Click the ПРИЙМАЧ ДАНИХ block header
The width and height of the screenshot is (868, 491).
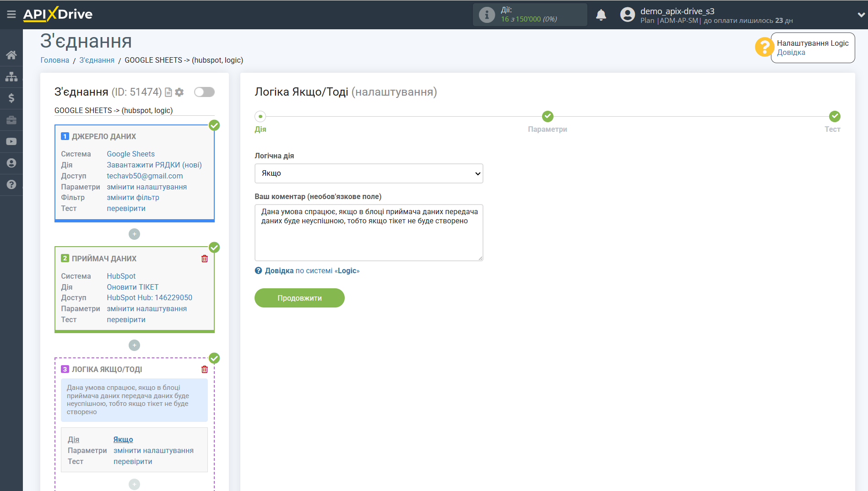click(x=104, y=259)
